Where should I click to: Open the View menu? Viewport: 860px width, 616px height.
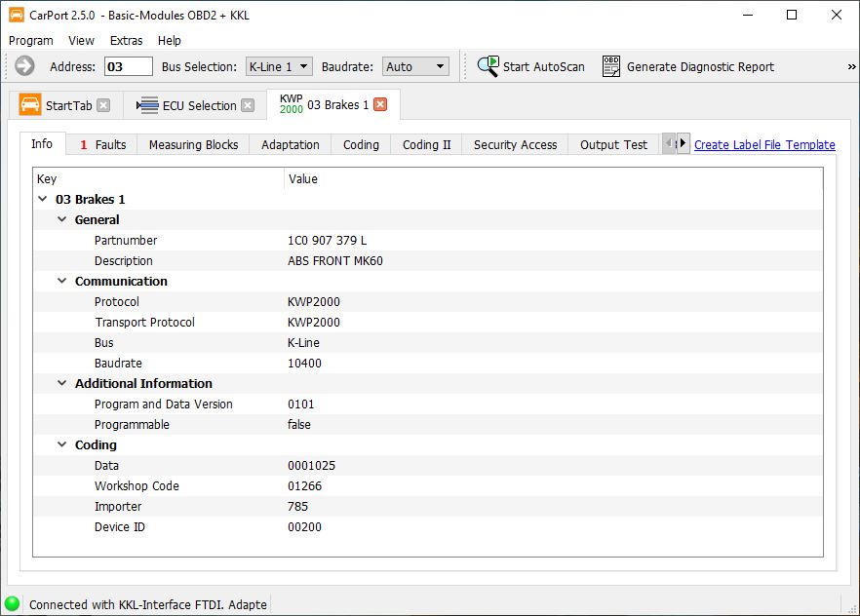(81, 41)
